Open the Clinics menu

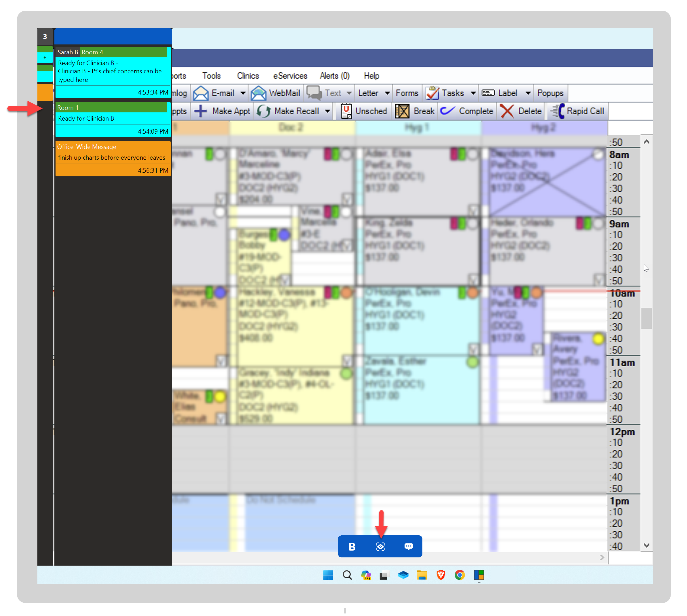(248, 76)
